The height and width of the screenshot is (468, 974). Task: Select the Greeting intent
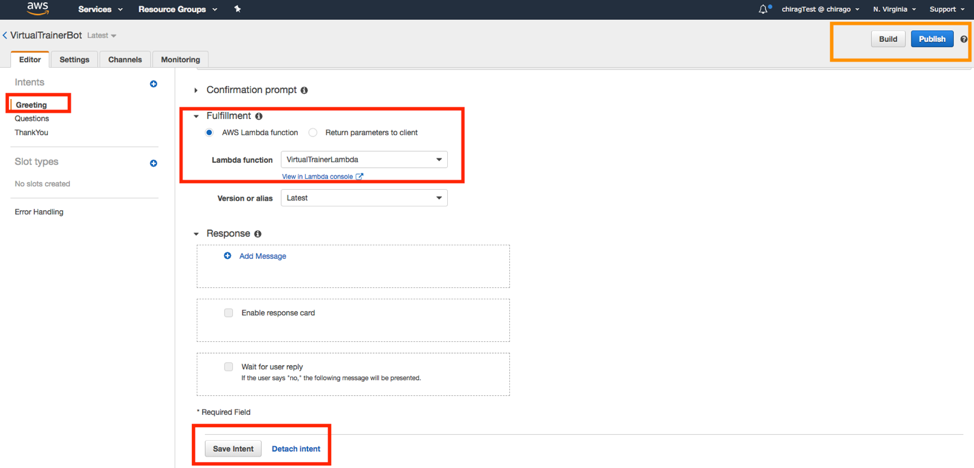click(31, 105)
